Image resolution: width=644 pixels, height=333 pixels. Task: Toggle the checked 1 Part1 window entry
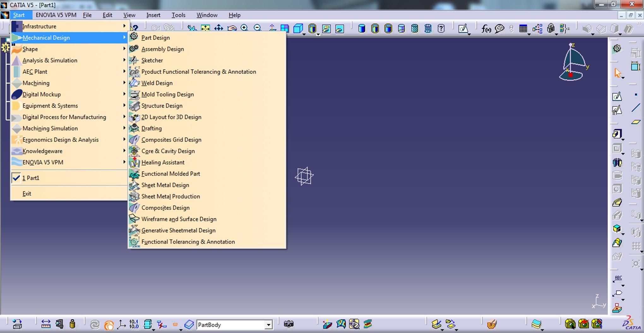[x=69, y=178]
